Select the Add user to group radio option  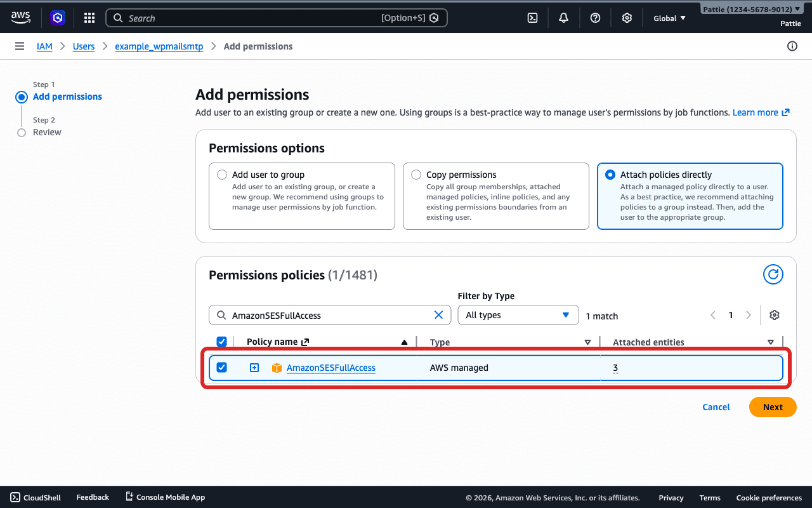[222, 175]
